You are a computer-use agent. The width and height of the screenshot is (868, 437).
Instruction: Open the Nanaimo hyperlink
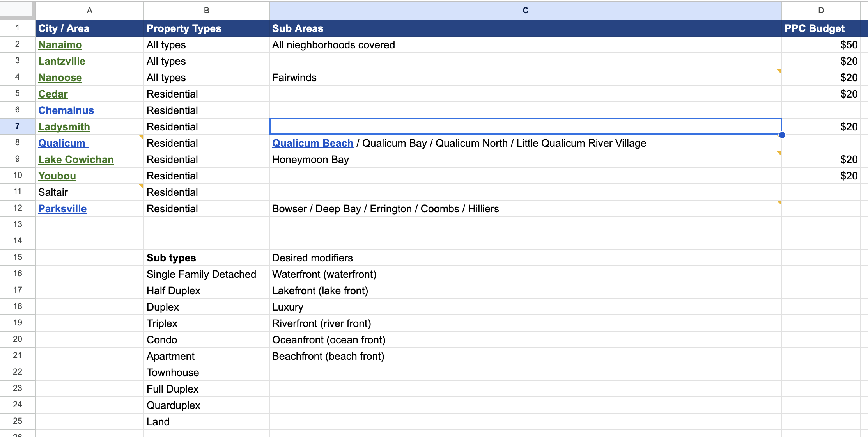[x=60, y=45]
